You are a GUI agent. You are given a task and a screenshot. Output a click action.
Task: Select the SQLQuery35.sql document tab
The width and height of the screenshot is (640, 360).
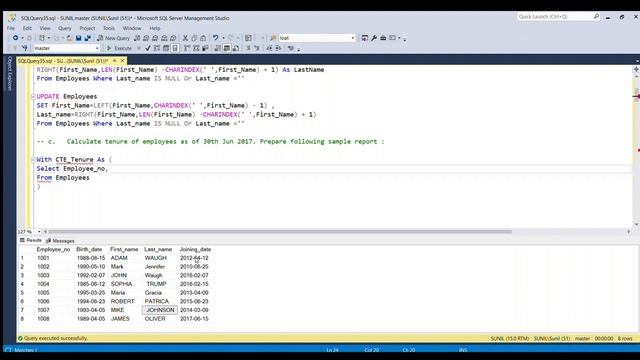coord(63,61)
